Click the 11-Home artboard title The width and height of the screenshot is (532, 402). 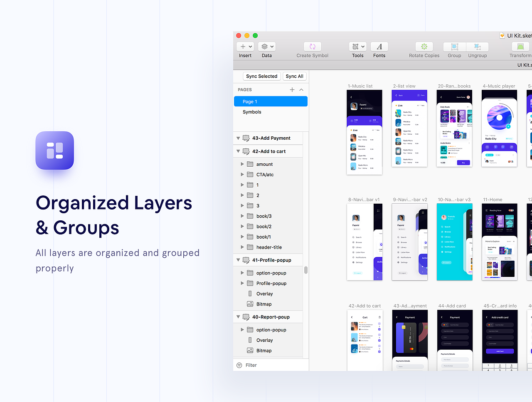(493, 200)
